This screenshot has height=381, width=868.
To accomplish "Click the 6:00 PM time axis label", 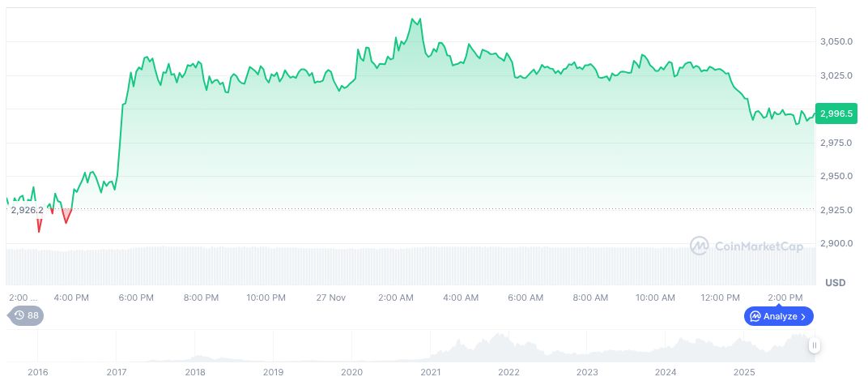I will click(x=136, y=298).
